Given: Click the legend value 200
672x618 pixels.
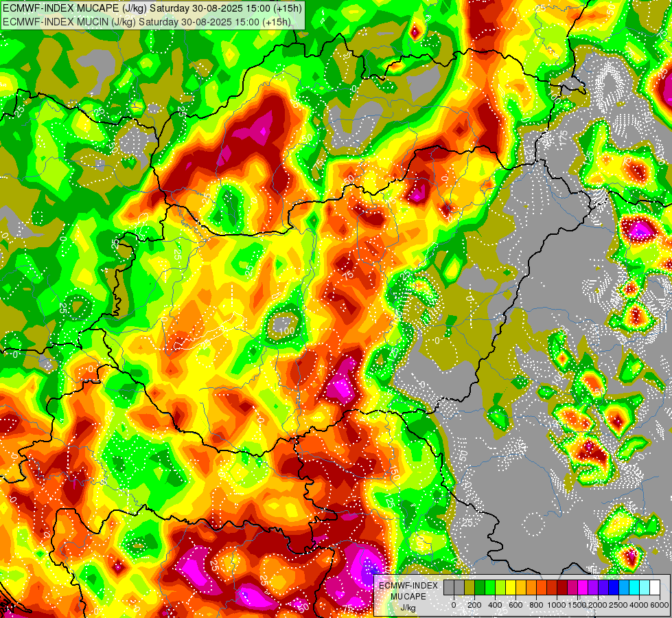Looking at the screenshot, I should 474,605.
